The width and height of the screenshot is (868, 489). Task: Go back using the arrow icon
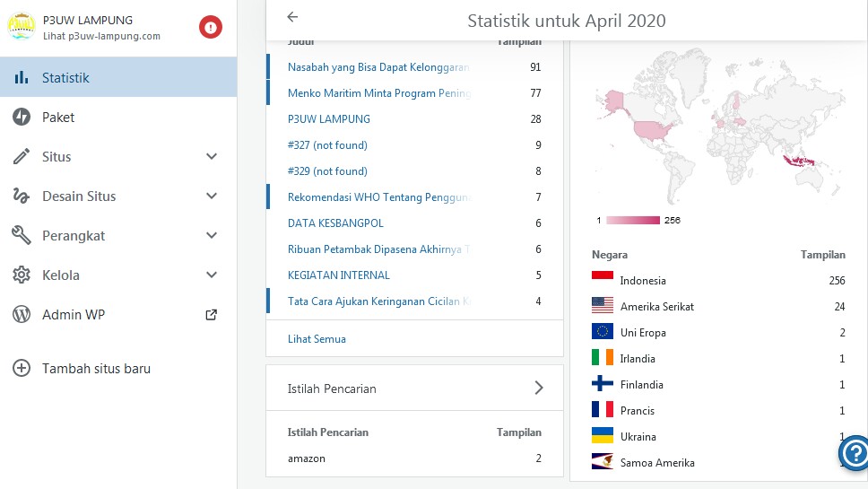point(292,17)
